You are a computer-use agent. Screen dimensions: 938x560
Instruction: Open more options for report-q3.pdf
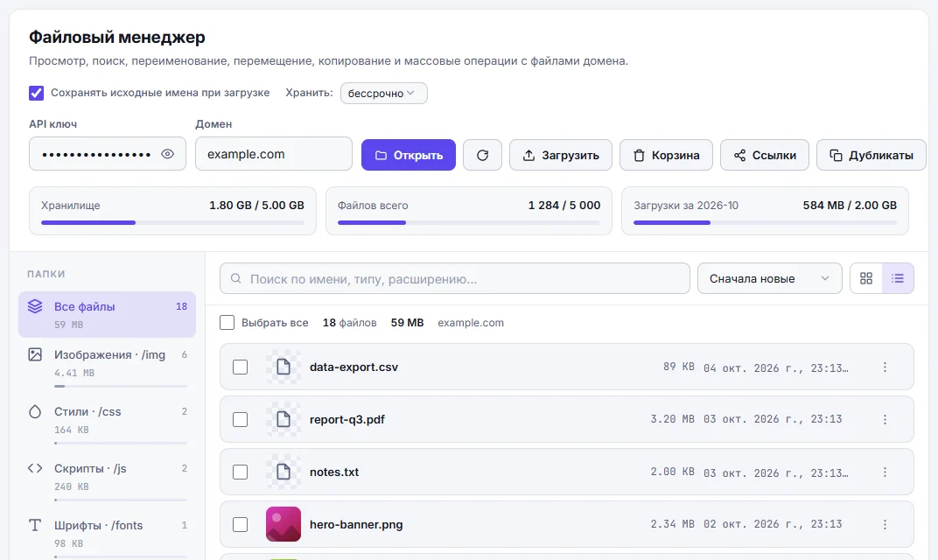885,419
